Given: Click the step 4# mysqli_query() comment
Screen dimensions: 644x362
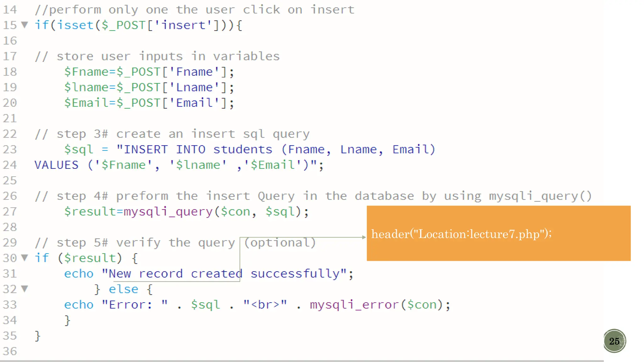Looking at the screenshot, I should [313, 196].
